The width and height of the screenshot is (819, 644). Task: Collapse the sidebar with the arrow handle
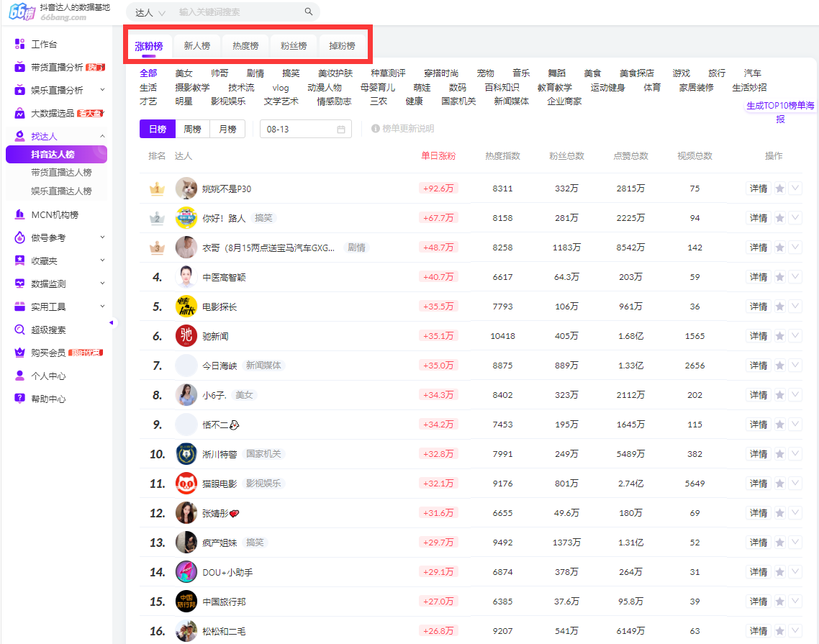click(x=112, y=323)
